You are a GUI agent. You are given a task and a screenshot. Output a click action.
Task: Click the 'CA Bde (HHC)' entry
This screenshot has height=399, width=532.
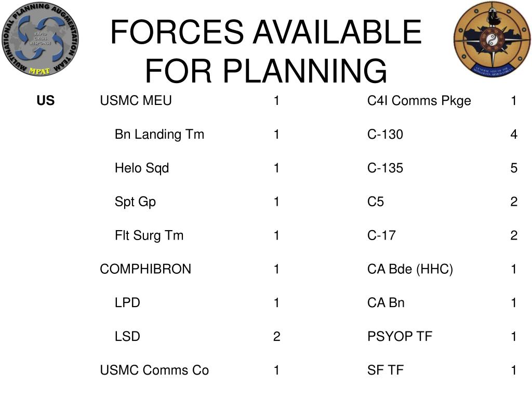(410, 270)
